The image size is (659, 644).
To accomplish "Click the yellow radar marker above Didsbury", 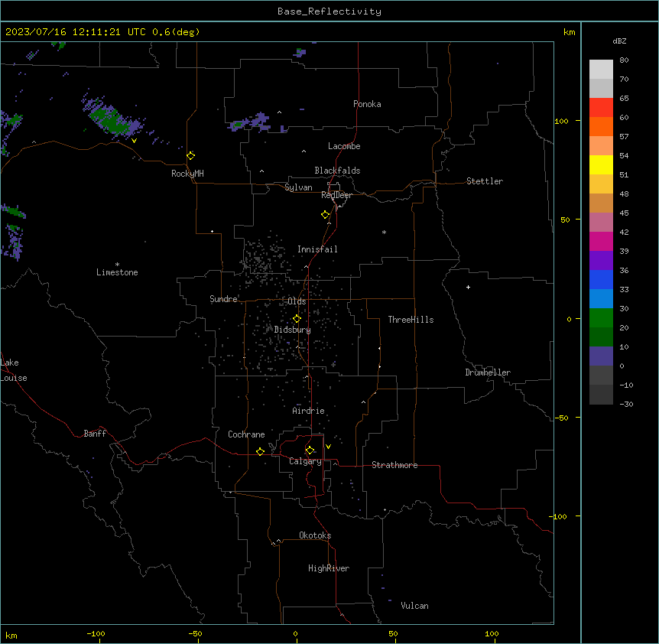I will [297, 319].
